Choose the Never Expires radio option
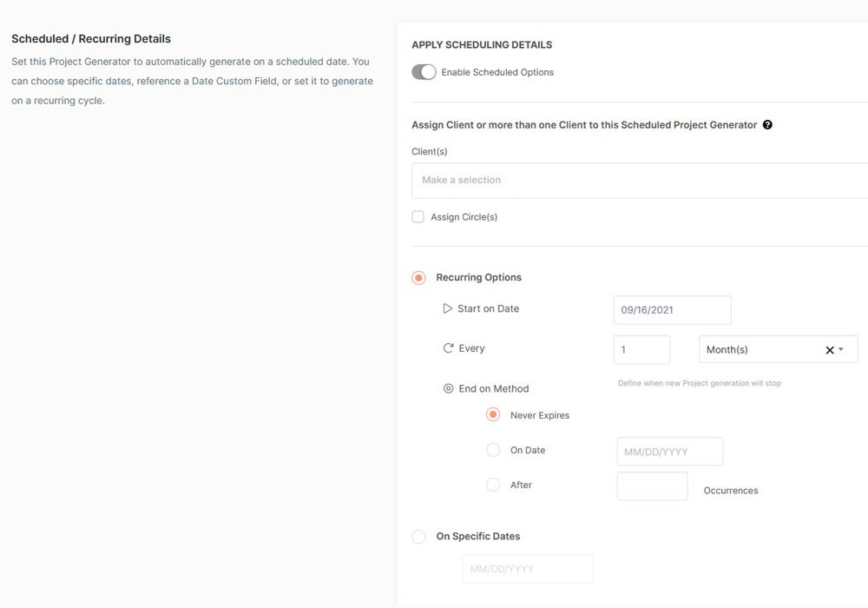Screen dimensions: 868x608 (x=493, y=415)
